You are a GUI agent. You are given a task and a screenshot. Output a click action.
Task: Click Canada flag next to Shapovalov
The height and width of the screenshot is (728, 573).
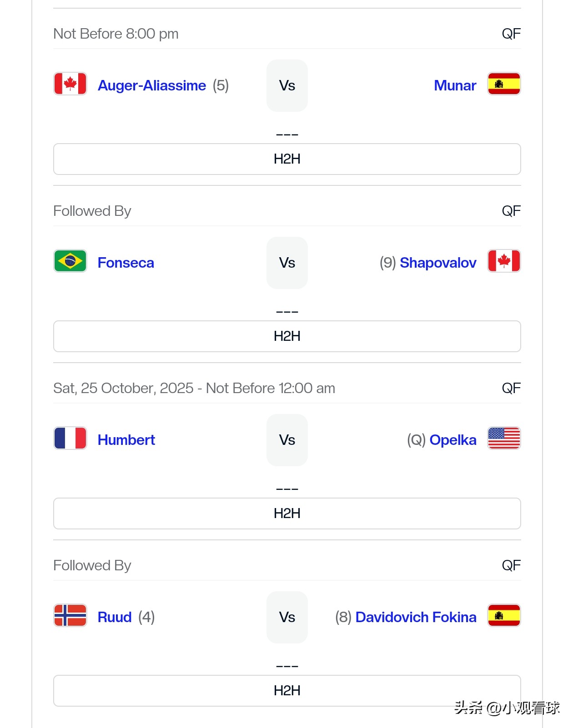(x=504, y=261)
